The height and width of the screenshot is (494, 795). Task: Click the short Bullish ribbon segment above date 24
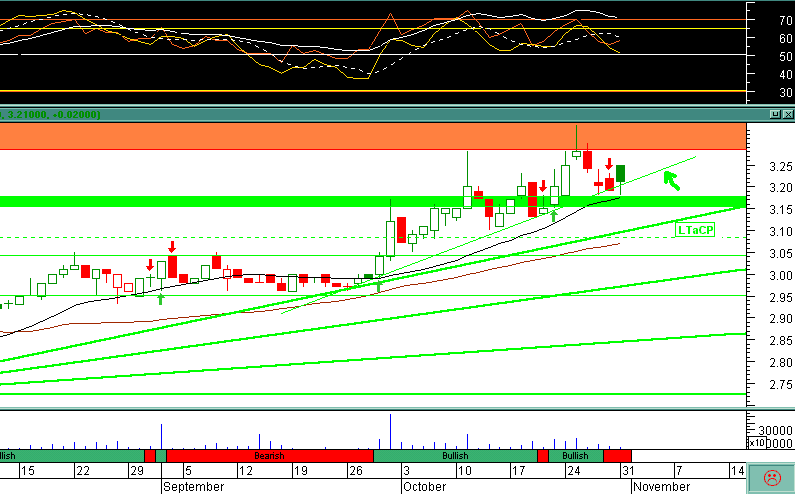click(x=575, y=455)
